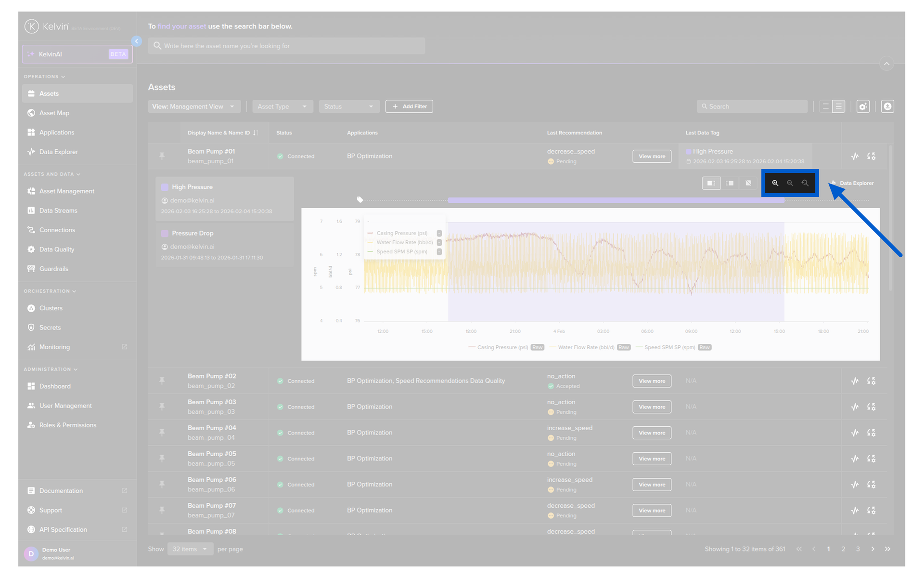Reset chart zoom with the reset magnifier icon
The width and height of the screenshot is (924, 578).
click(805, 183)
